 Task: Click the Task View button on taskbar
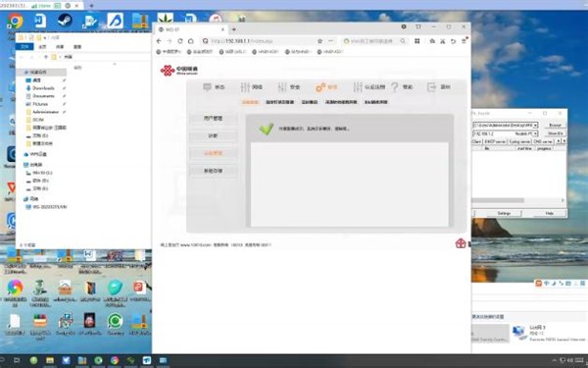click(x=17, y=360)
